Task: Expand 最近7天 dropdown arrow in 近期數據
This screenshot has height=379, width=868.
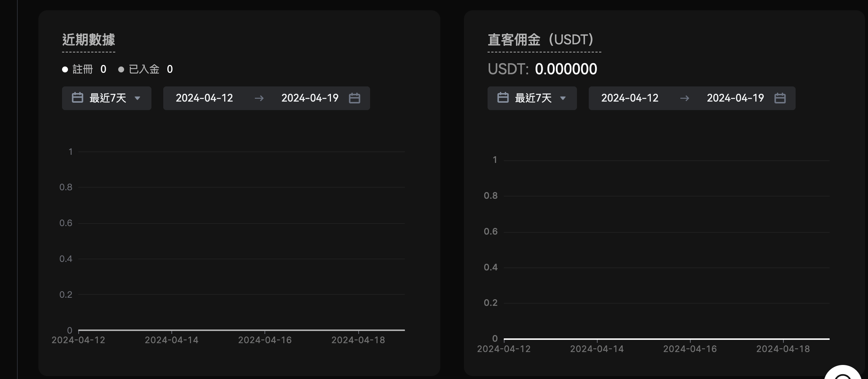Action: tap(137, 98)
